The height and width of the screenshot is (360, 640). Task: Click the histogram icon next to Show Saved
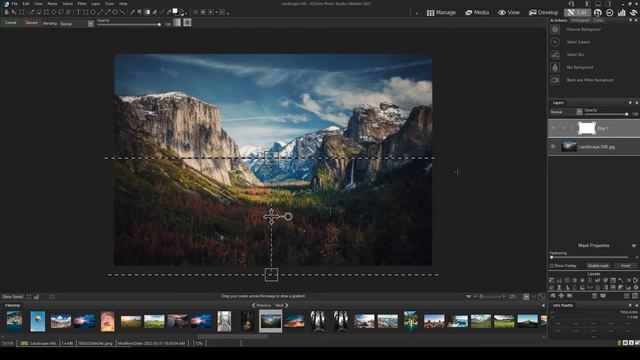point(36,297)
